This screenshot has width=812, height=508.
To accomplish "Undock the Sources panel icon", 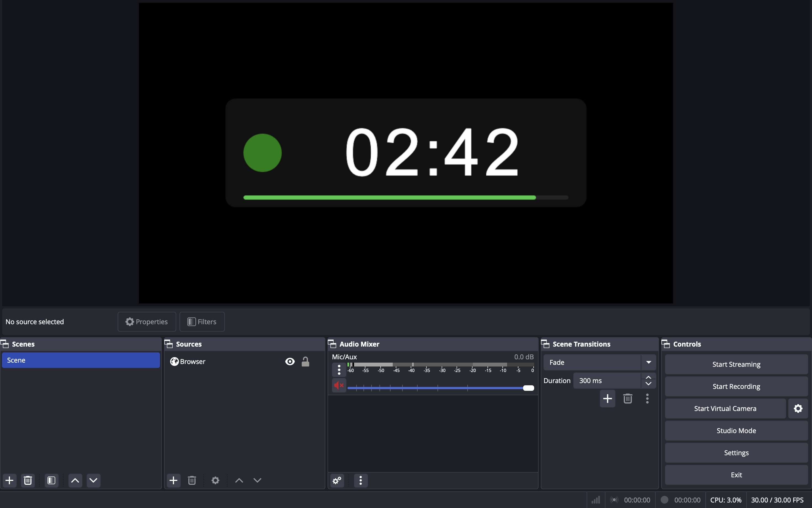I will [168, 344].
